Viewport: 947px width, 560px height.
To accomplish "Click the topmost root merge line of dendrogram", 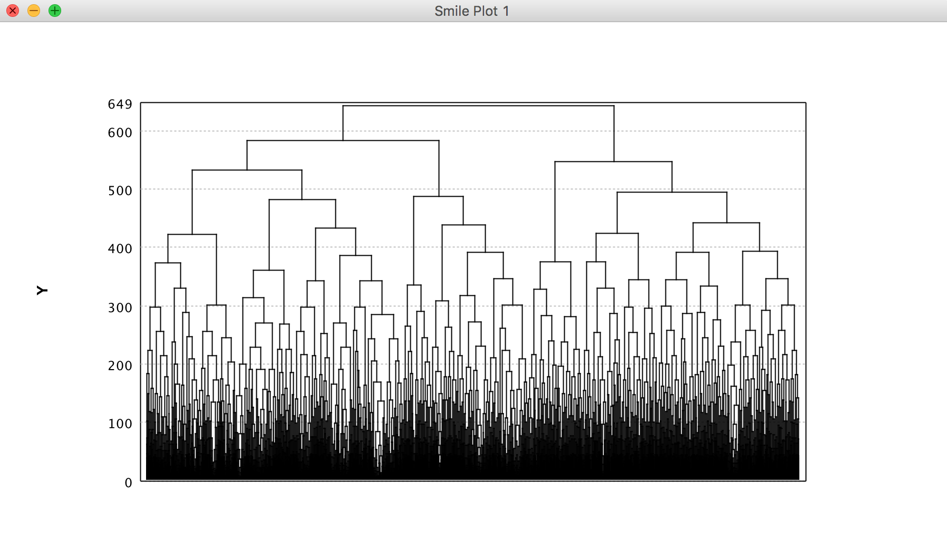I will click(478, 106).
